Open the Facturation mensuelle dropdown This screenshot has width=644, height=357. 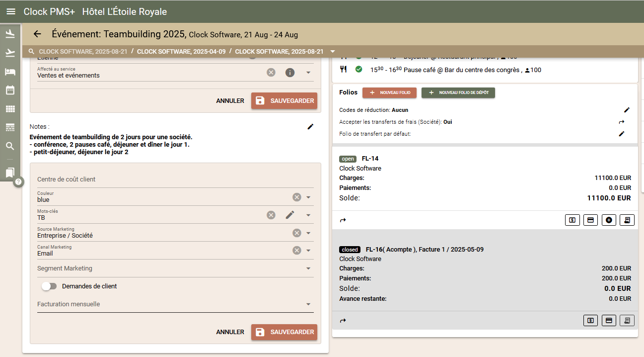(x=175, y=304)
